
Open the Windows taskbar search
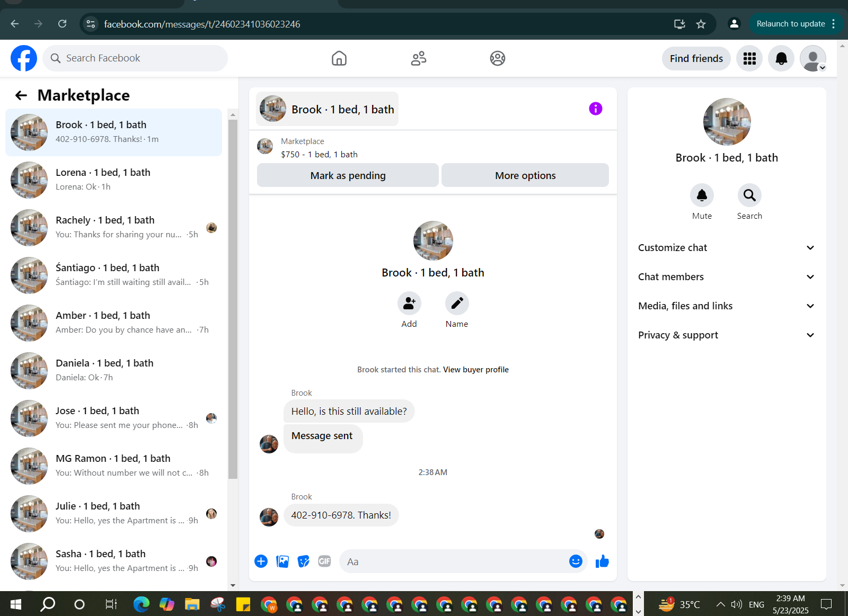[48, 604]
